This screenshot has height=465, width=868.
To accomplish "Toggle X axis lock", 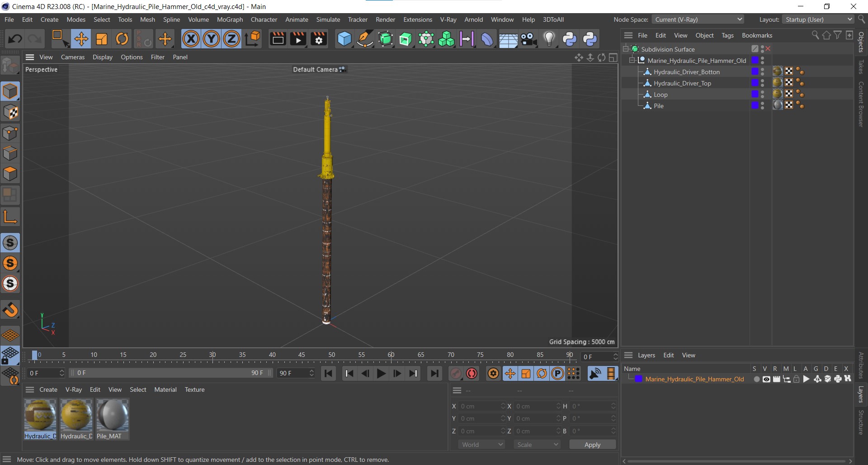I will (x=191, y=39).
